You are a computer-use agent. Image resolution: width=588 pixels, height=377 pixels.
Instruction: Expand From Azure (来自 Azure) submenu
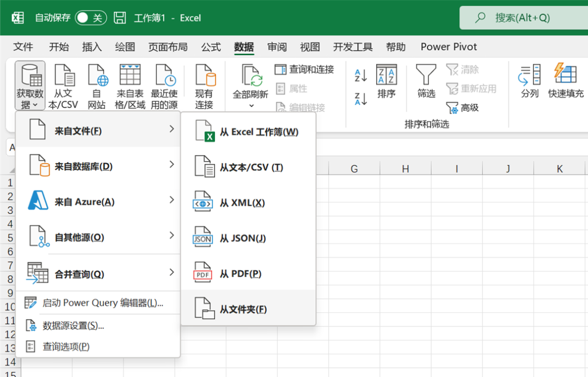coord(98,202)
